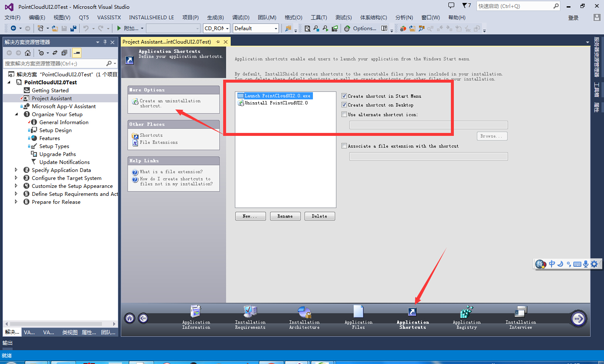This screenshot has height=364, width=604.
Task: Collapse the PointCloudUI2.0Test project node
Action: 9,82
